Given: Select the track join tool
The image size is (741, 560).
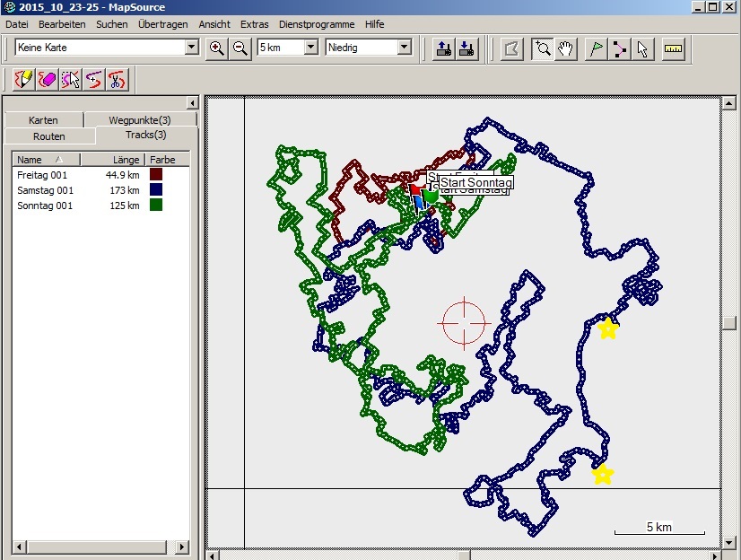Looking at the screenshot, I should pos(93,79).
